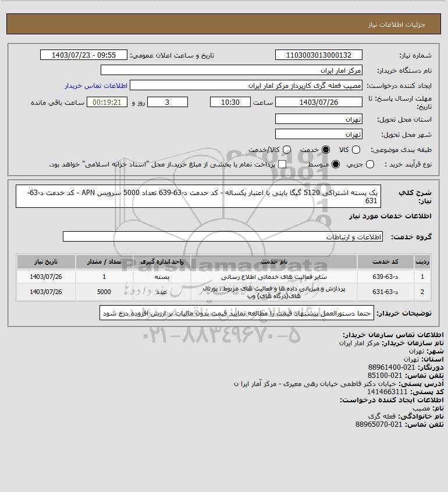Click the عدد unit cell
448x492 pixels.
click(x=162, y=292)
